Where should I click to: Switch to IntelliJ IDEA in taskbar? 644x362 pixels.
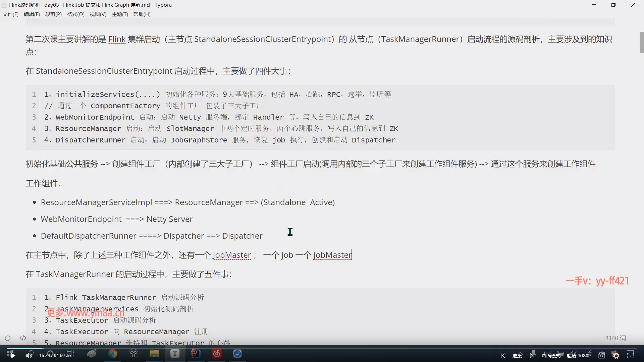196,354
